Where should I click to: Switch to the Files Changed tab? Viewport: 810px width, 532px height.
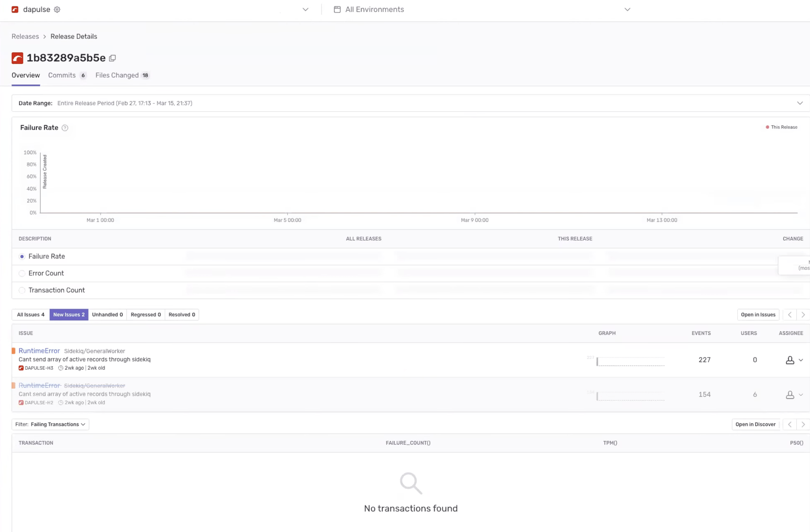(x=117, y=75)
